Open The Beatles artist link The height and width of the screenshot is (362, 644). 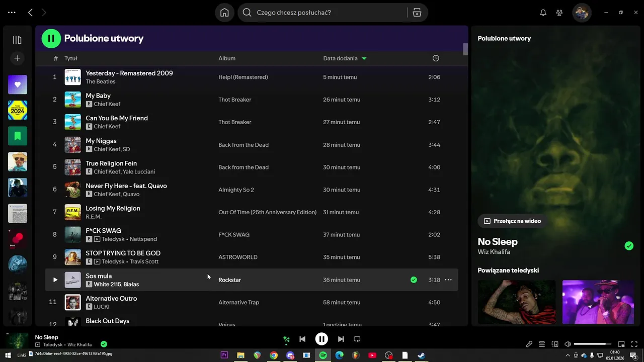tap(101, 81)
